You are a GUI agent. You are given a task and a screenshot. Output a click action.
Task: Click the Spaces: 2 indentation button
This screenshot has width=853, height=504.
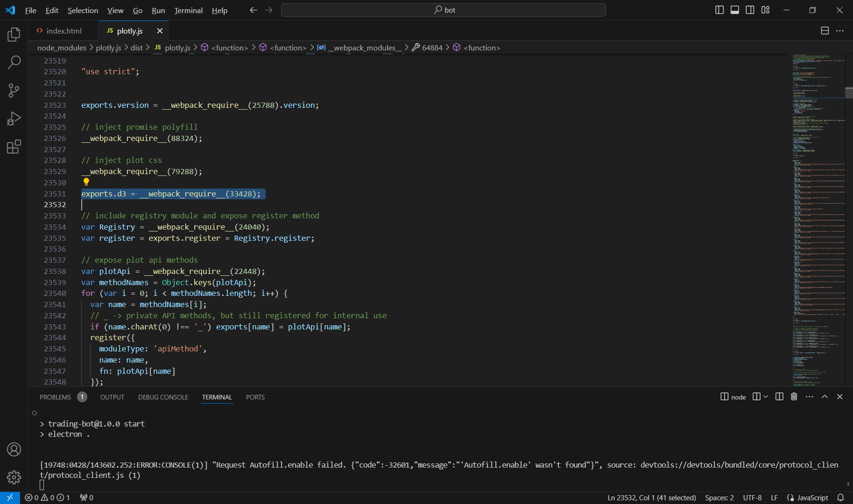click(x=719, y=498)
